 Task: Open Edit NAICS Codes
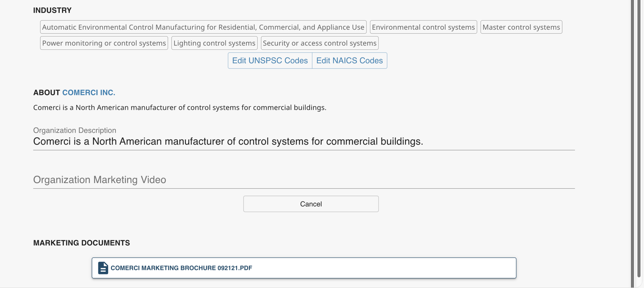[349, 61]
